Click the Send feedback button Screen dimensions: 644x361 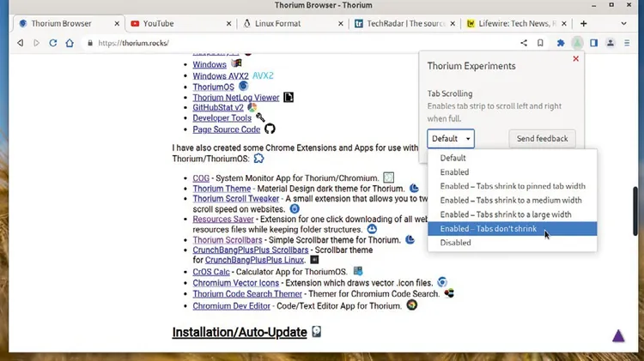click(542, 138)
